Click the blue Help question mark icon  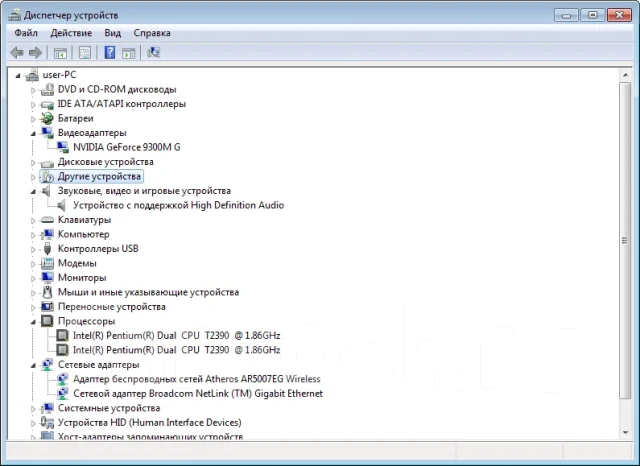[110, 52]
